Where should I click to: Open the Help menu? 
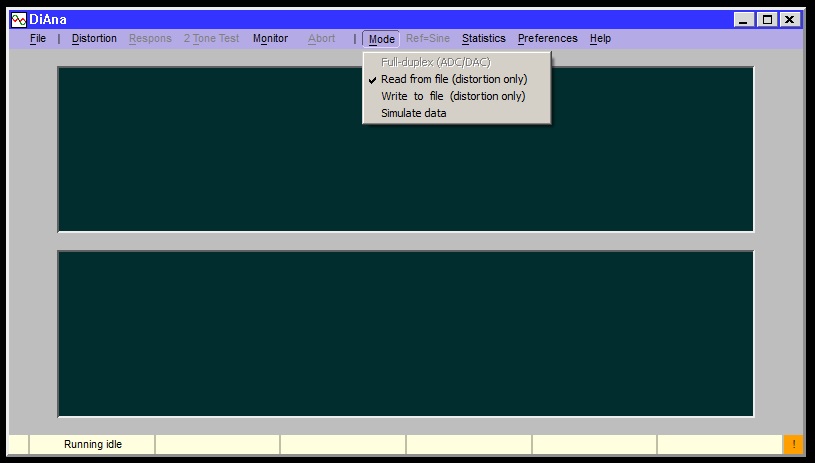(x=600, y=38)
